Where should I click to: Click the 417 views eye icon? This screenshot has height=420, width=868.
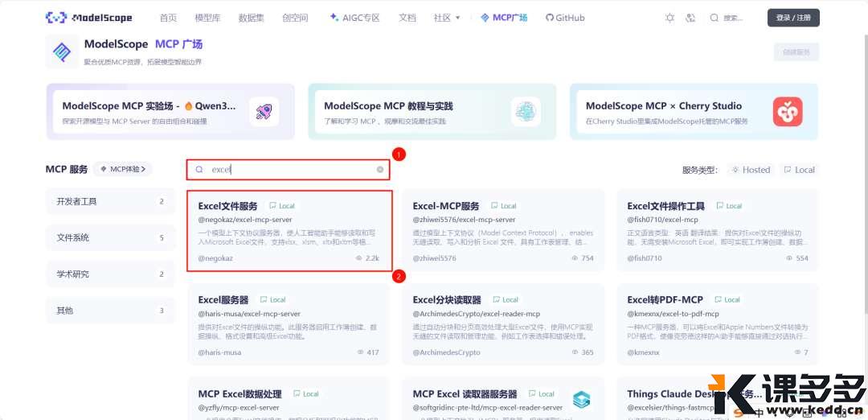360,352
